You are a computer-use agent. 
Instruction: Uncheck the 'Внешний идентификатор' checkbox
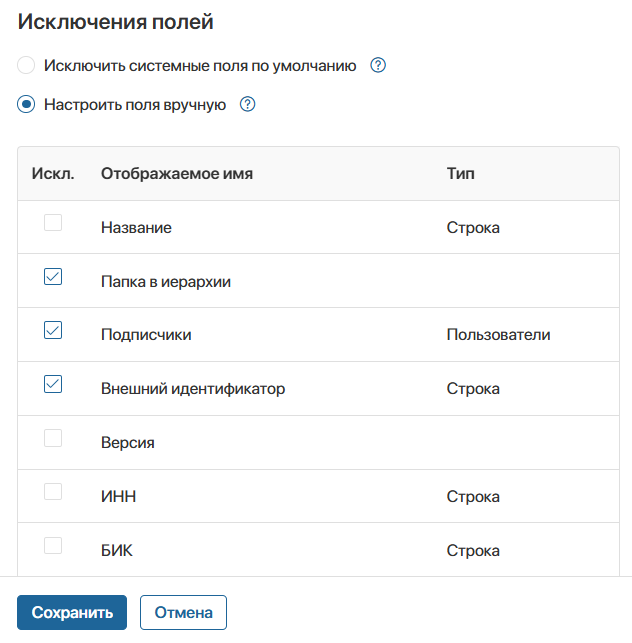(53, 384)
